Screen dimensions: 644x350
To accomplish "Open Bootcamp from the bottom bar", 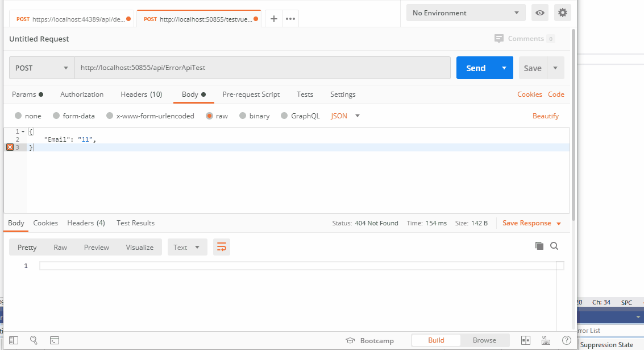I will (x=369, y=340).
